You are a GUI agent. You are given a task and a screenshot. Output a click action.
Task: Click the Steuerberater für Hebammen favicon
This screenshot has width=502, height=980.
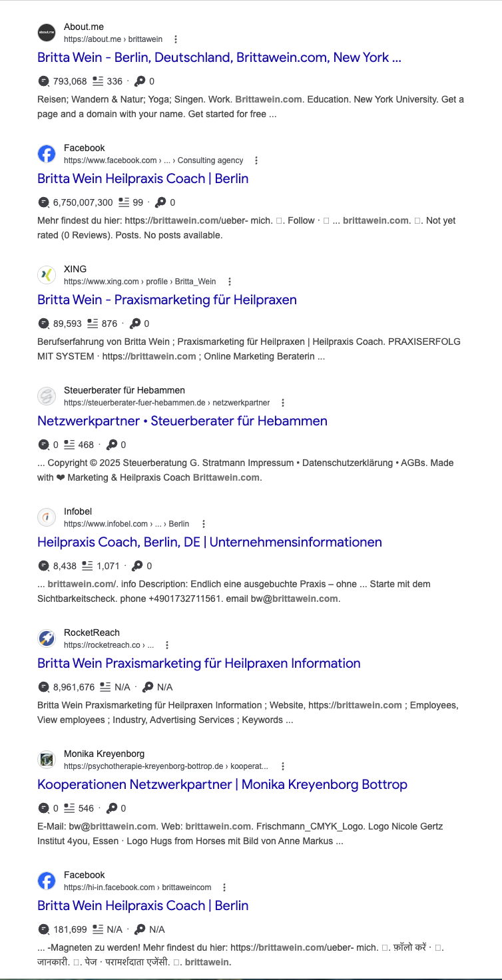click(x=47, y=396)
